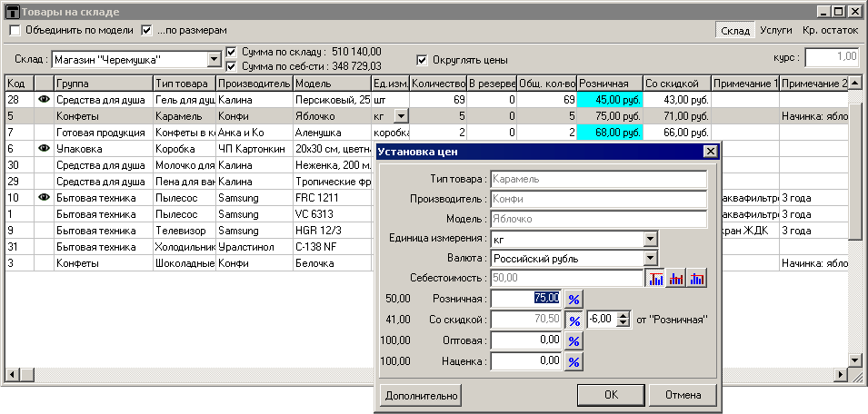Select the VC 6313 model cell

332,214
